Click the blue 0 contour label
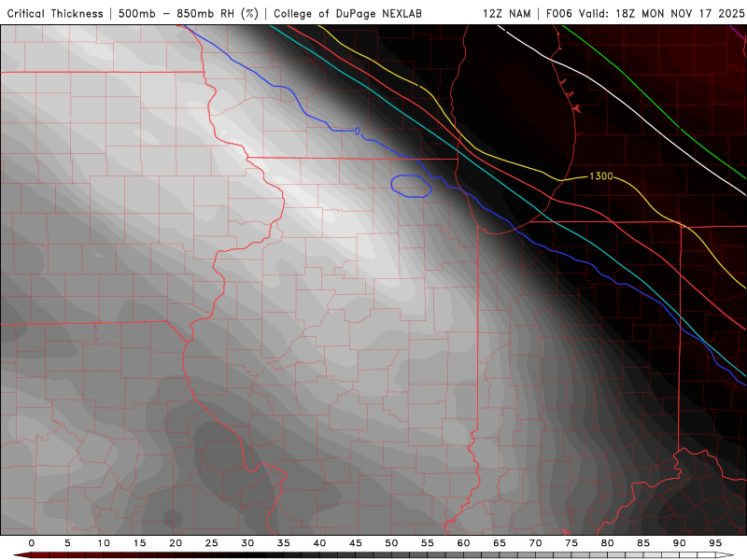Image resolution: width=747 pixels, height=560 pixels. pos(358,131)
